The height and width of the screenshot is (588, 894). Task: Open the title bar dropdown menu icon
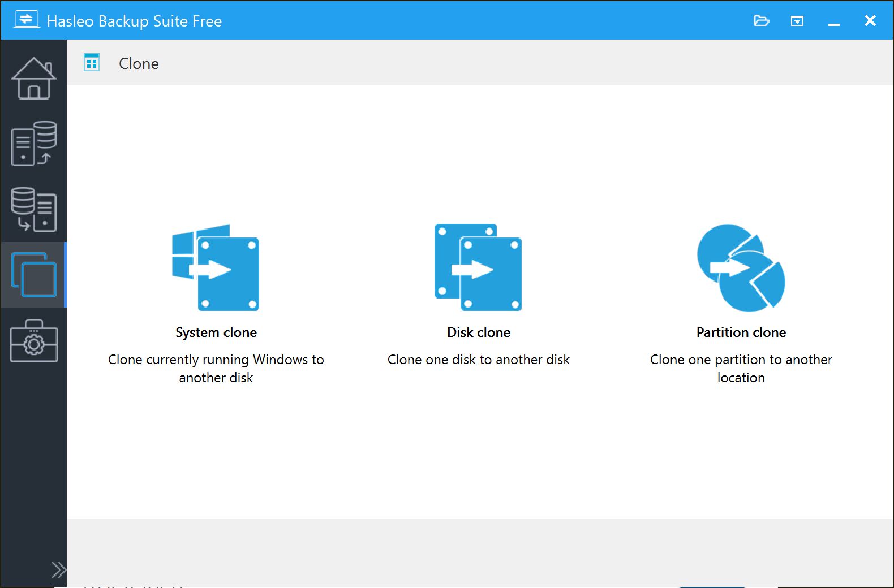(x=797, y=21)
